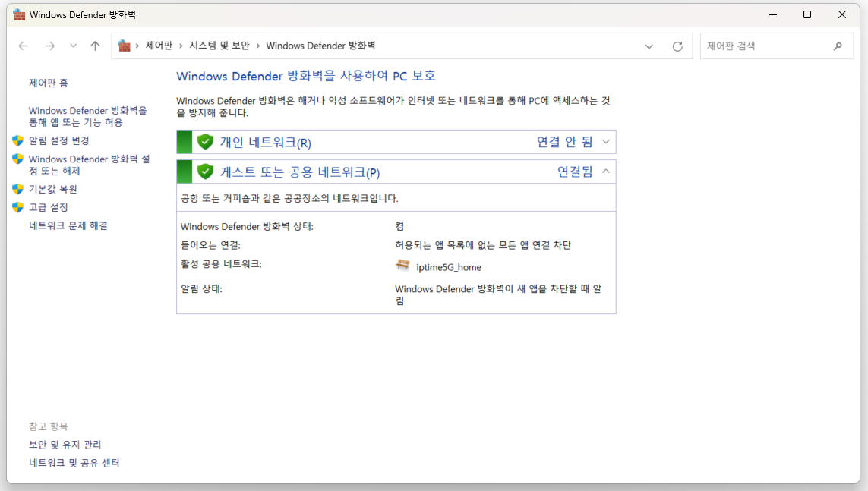
Task: Click shield icon beside 기본값 복원
Action: click(x=17, y=189)
